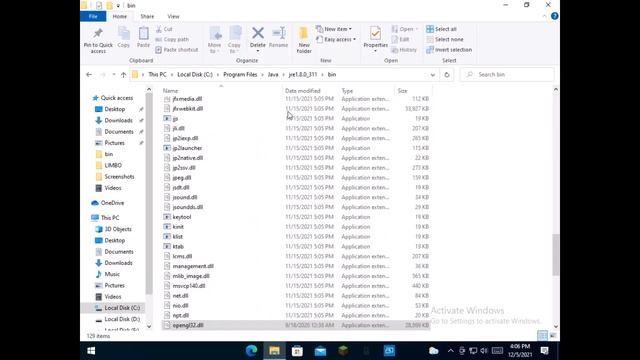Open the New item dropdown
640x360 pixels.
click(334, 29)
